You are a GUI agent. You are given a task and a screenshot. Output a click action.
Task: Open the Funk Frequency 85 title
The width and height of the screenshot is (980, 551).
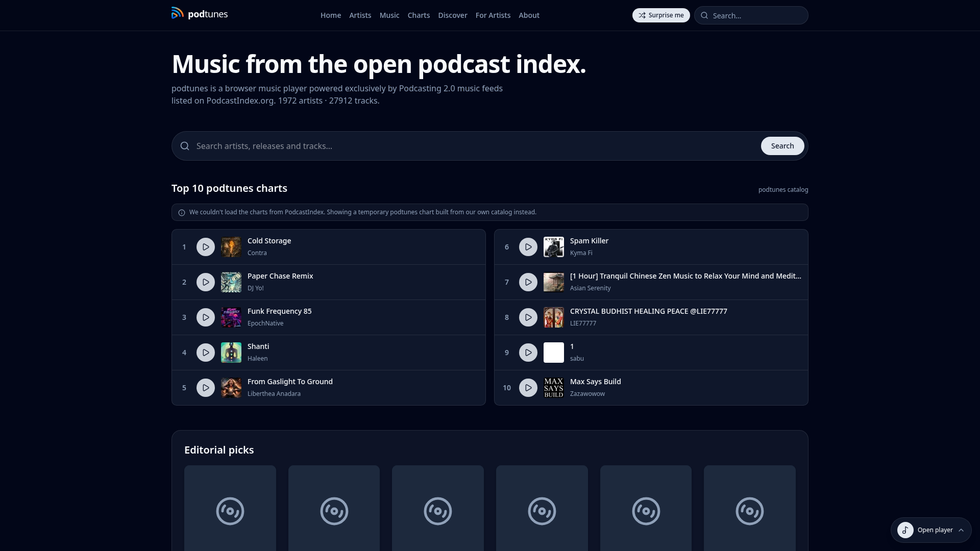(279, 311)
